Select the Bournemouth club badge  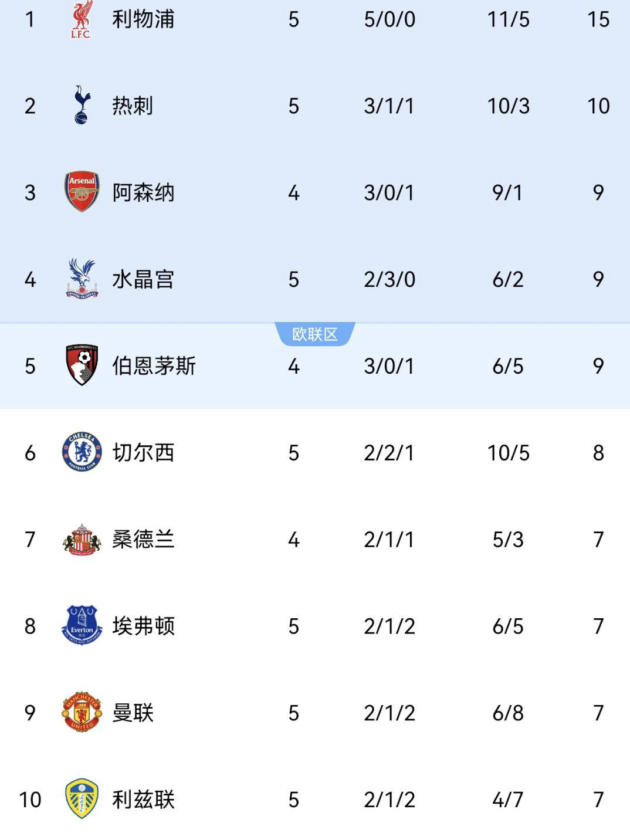pyautogui.click(x=82, y=365)
